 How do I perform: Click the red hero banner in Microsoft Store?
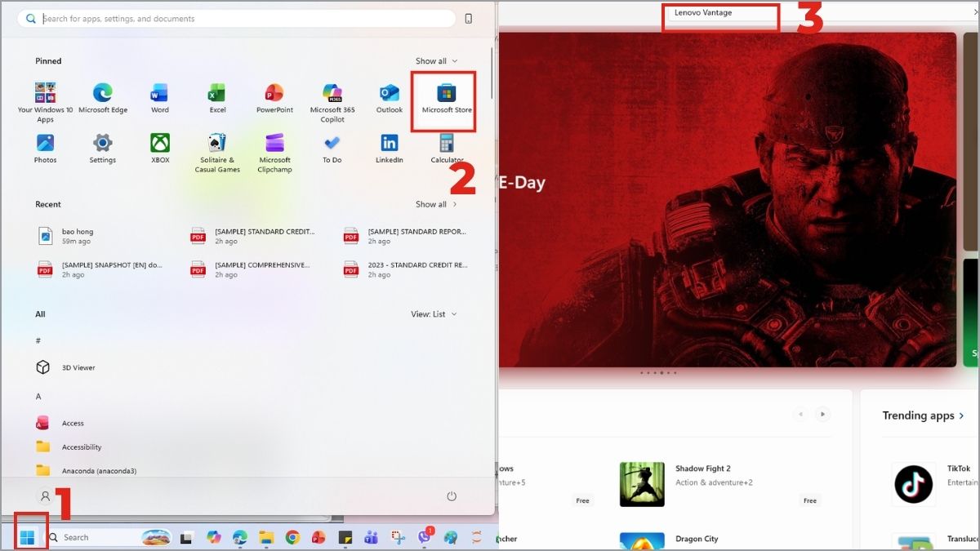727,200
